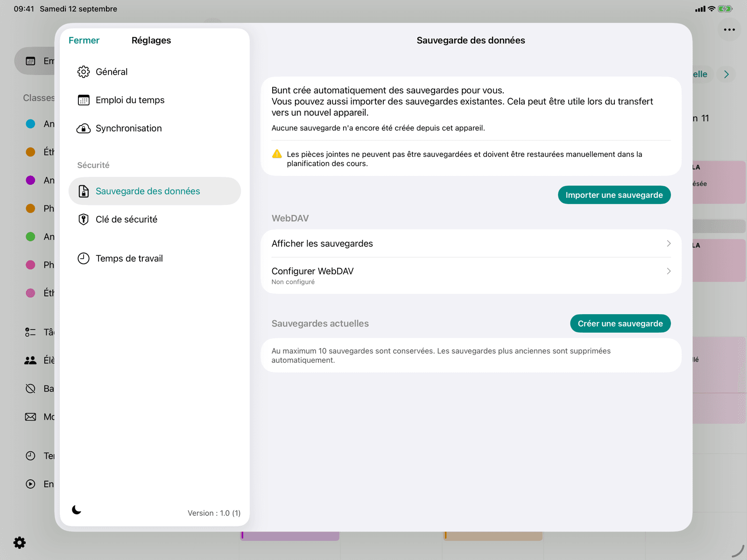This screenshot has height=560, width=747.
Task: Click the Version : 1.0 (1) label
Action: [x=214, y=513]
